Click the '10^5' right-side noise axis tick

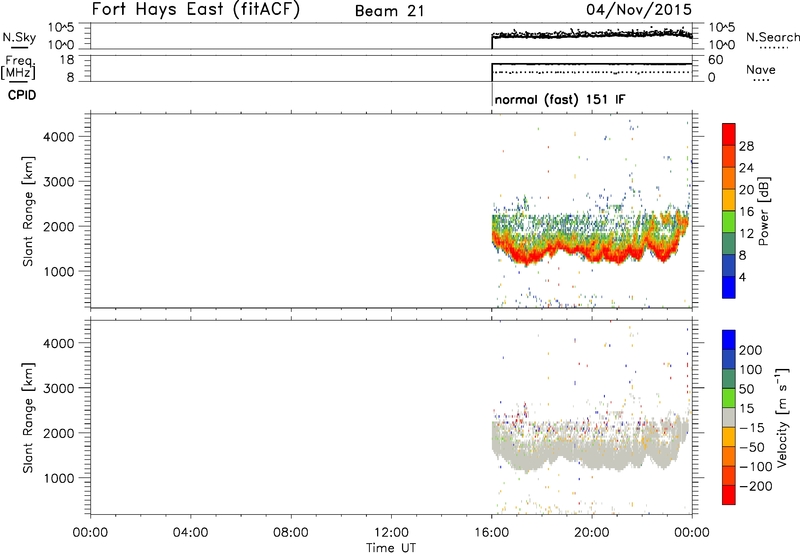coord(722,28)
